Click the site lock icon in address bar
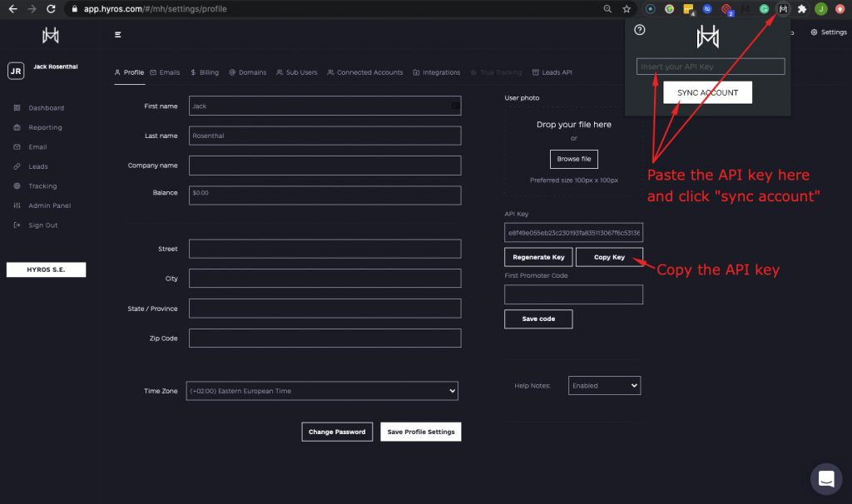The height and width of the screenshot is (504, 852). [74, 8]
